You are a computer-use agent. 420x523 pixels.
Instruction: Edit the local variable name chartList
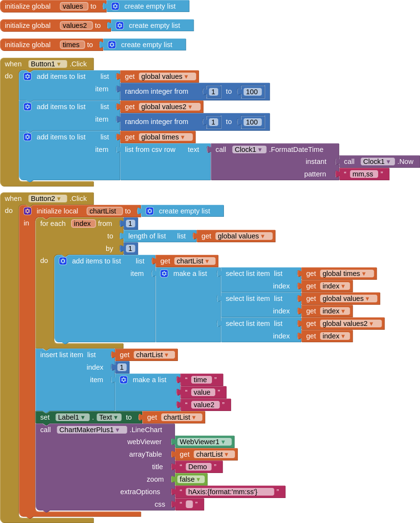click(104, 211)
